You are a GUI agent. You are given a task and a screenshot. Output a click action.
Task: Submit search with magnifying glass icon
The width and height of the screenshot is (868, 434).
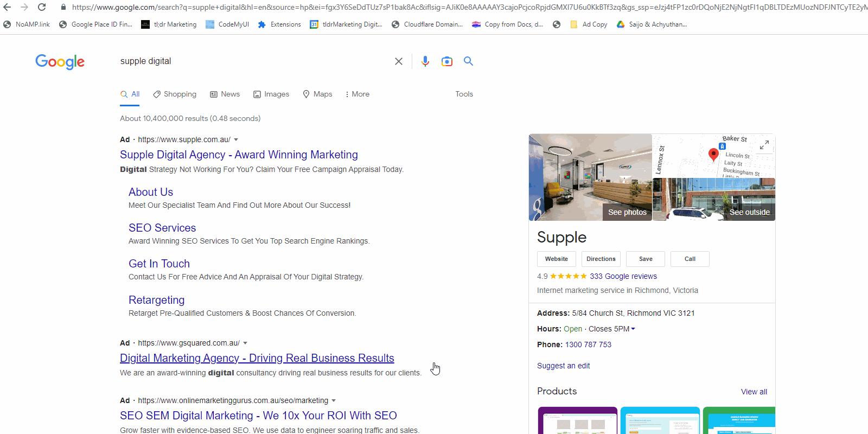[469, 61]
